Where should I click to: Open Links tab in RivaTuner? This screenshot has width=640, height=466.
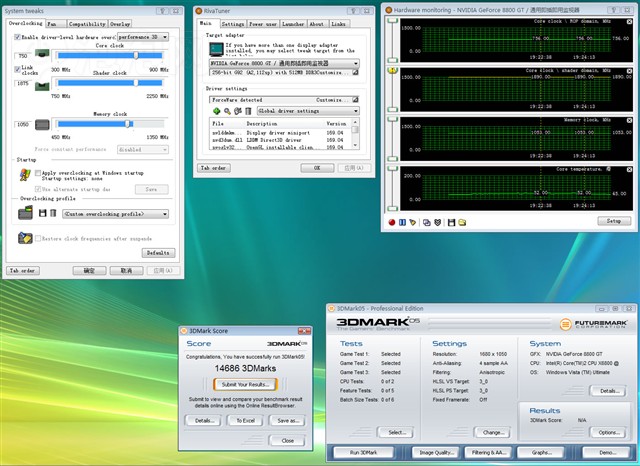[338, 24]
